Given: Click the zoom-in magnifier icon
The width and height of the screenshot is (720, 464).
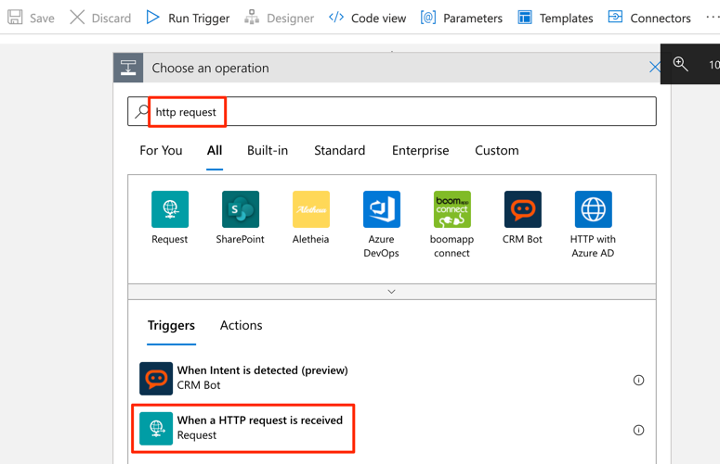Looking at the screenshot, I should (680, 64).
